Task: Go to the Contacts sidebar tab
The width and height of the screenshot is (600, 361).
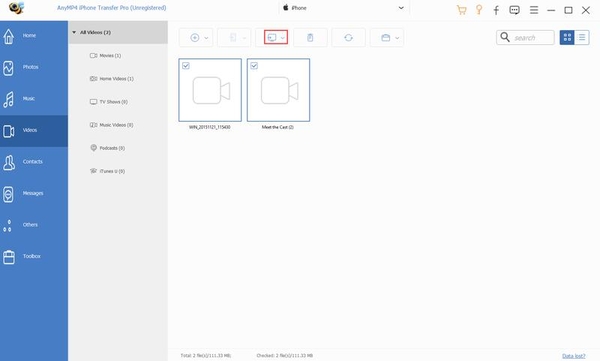Action: (34, 162)
